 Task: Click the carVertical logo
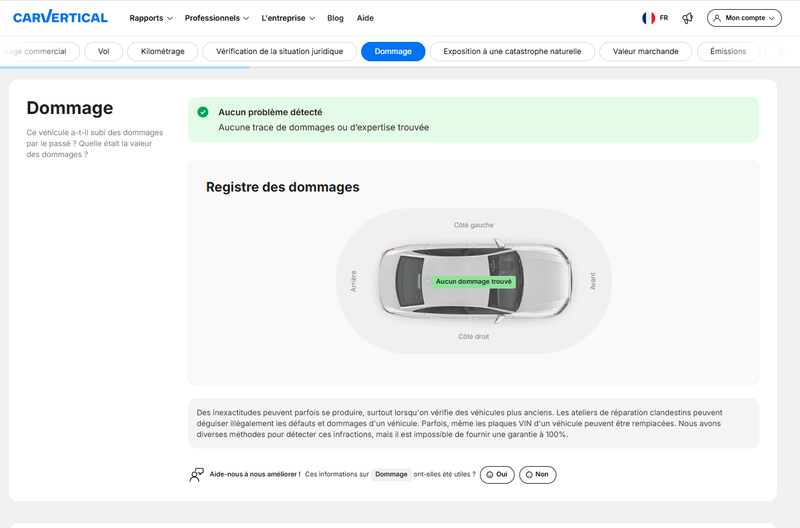pyautogui.click(x=60, y=17)
